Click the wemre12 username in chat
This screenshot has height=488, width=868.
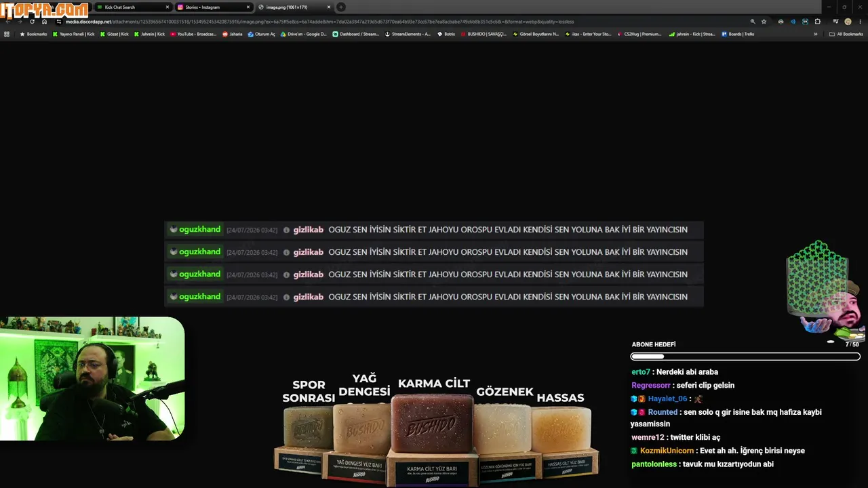(648, 438)
